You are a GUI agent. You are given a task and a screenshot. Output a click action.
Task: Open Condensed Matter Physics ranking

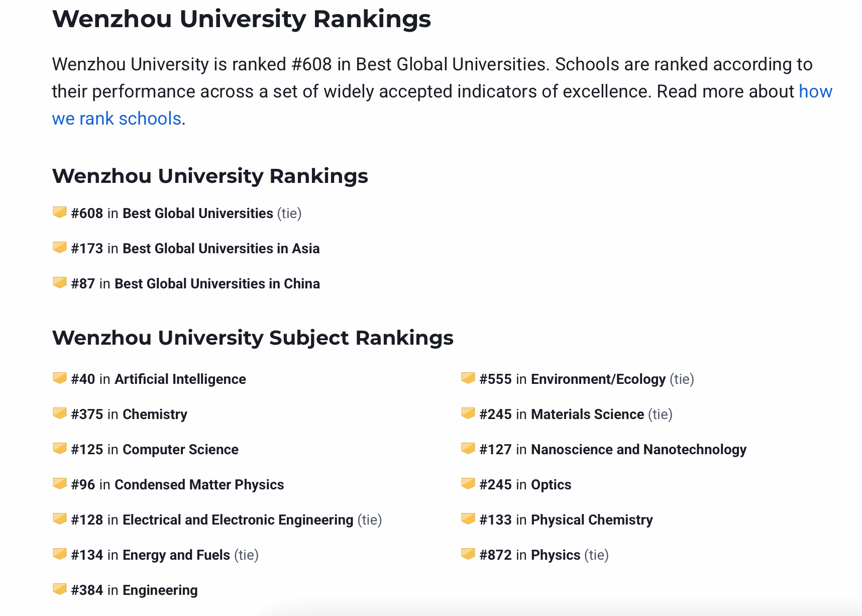199,485
